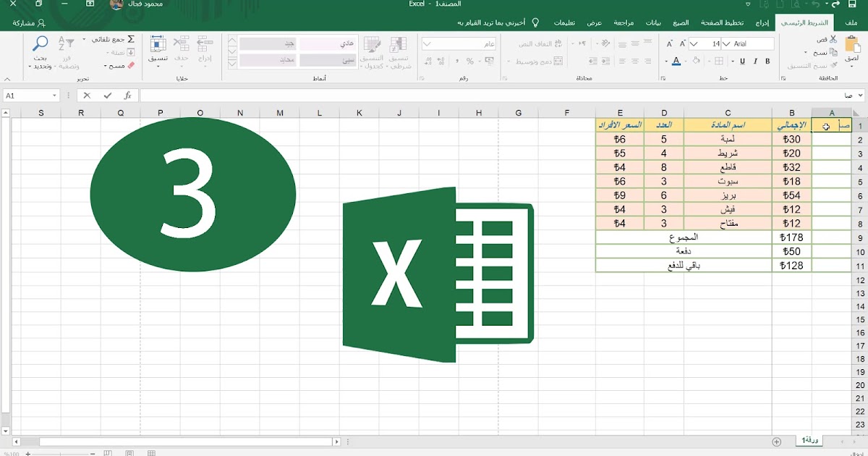This screenshot has height=456, width=868.
Task: Click the borders grid icon
Action: coord(719,61)
